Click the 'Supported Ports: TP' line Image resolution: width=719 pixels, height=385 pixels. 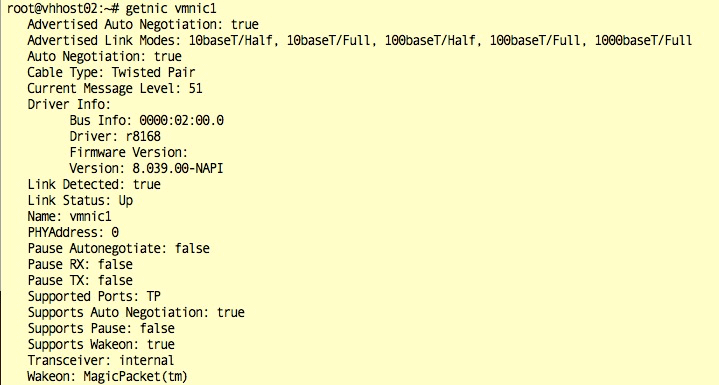pos(94,297)
